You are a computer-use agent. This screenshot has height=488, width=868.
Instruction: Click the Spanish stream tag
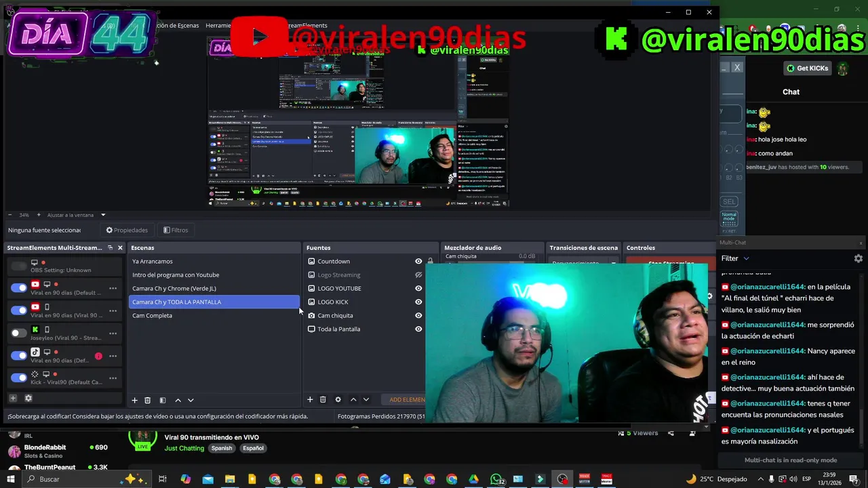click(x=222, y=448)
